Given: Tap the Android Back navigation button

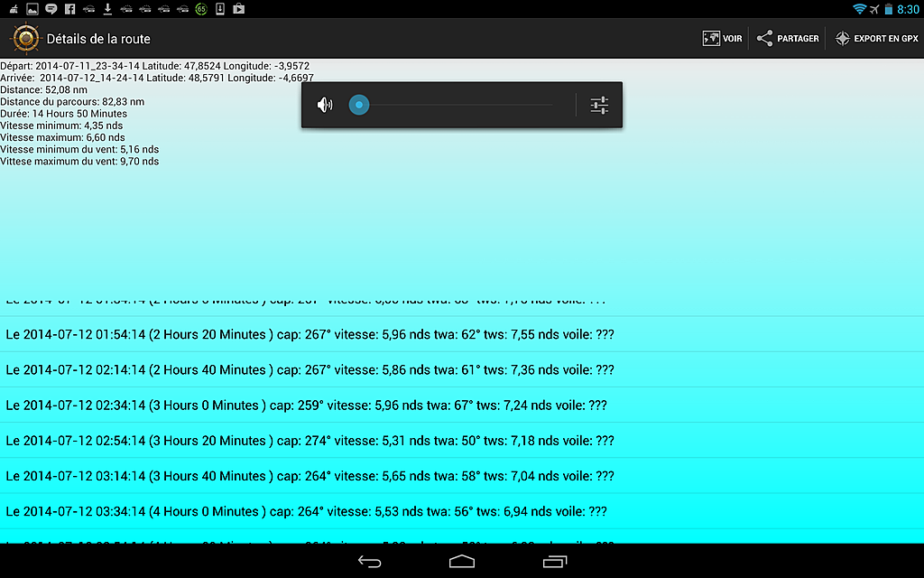Looking at the screenshot, I should 369,562.
